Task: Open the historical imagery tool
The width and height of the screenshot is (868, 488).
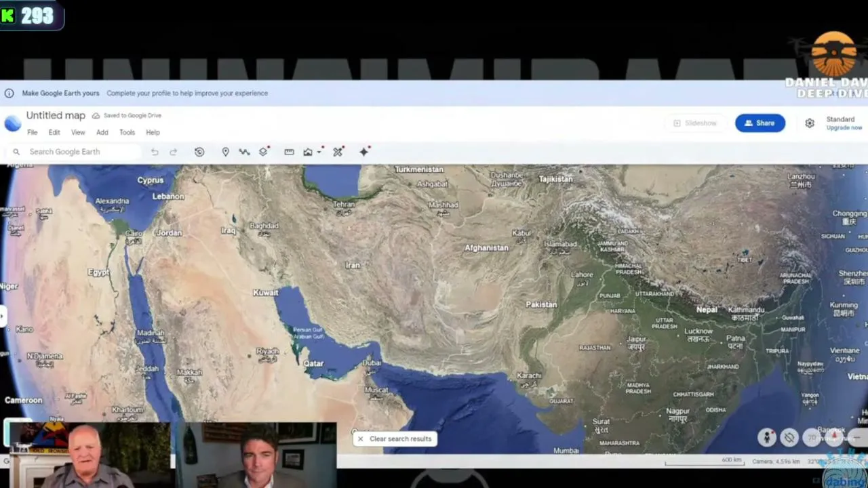Action: (x=199, y=152)
